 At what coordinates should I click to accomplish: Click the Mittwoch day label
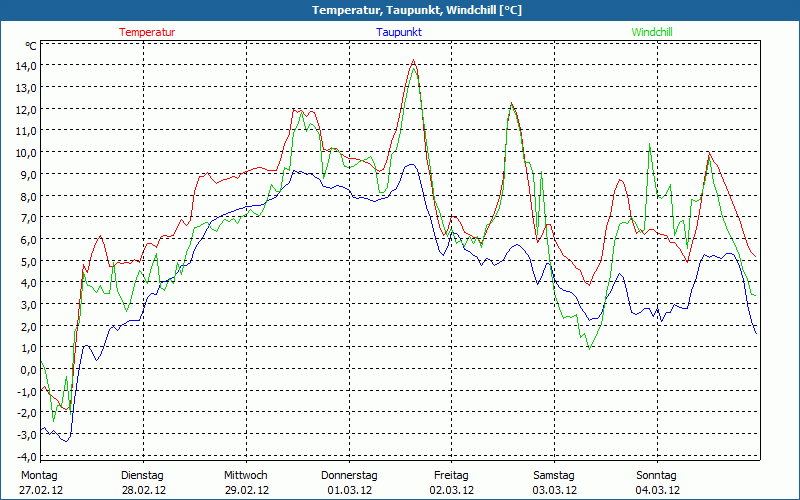246,476
